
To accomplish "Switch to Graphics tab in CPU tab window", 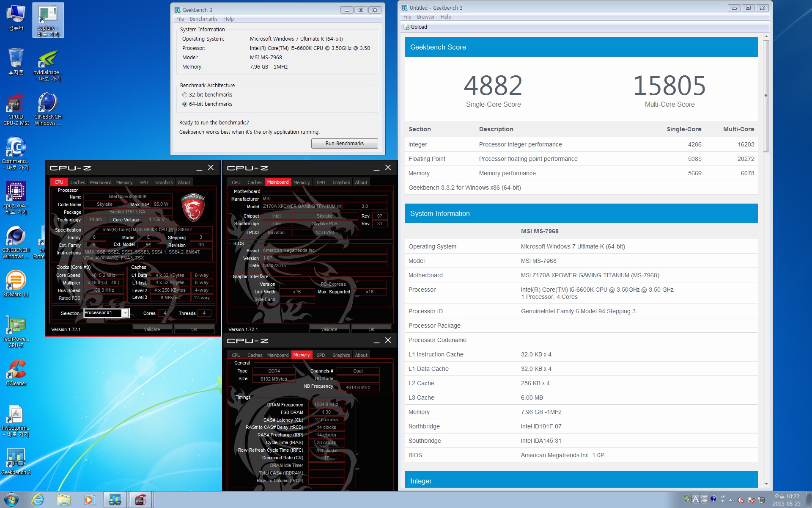I will point(164,182).
